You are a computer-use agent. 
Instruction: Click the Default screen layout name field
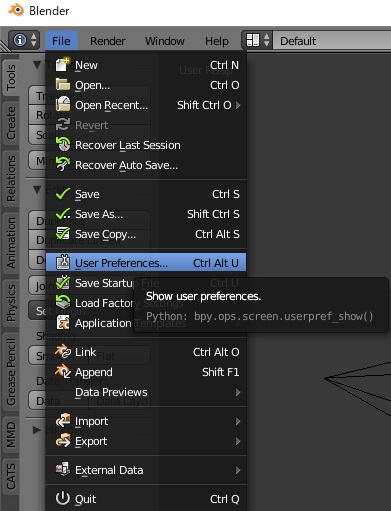332,41
